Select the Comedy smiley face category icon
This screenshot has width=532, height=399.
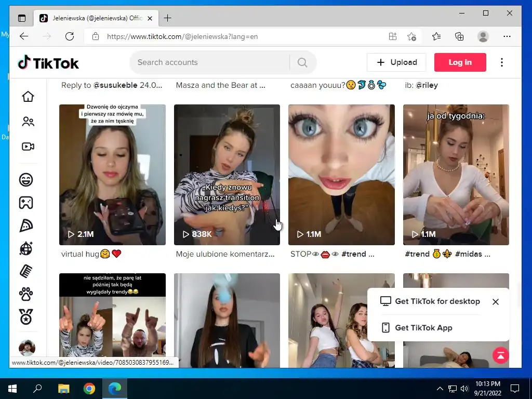tap(26, 179)
